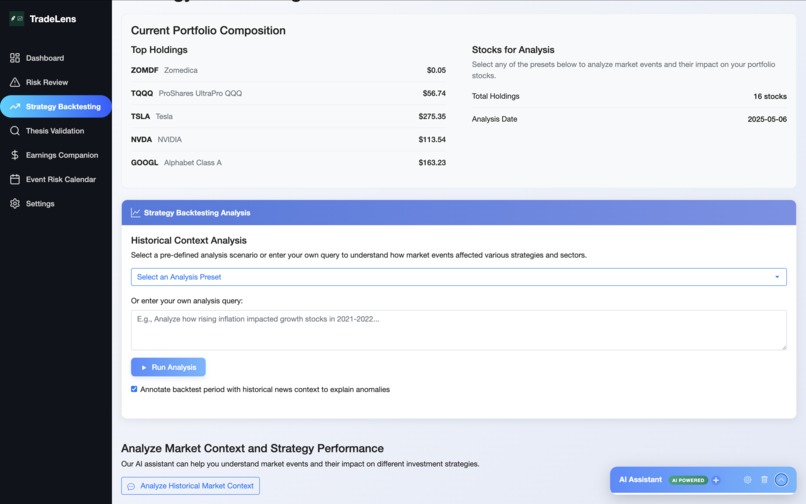
Task: Expand the AI Assistant with the chevron button
Action: [x=781, y=479]
